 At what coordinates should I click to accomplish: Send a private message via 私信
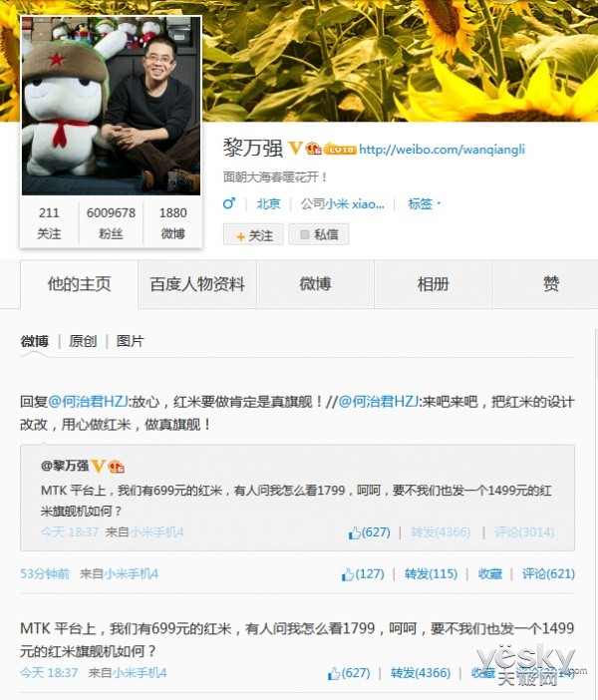[x=319, y=234]
